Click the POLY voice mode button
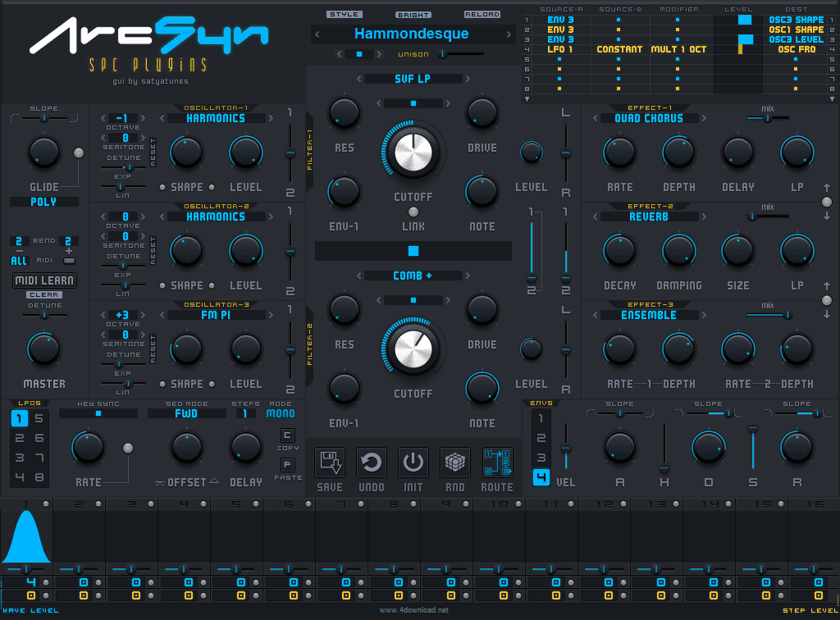This screenshot has height=620, width=840. (x=44, y=202)
